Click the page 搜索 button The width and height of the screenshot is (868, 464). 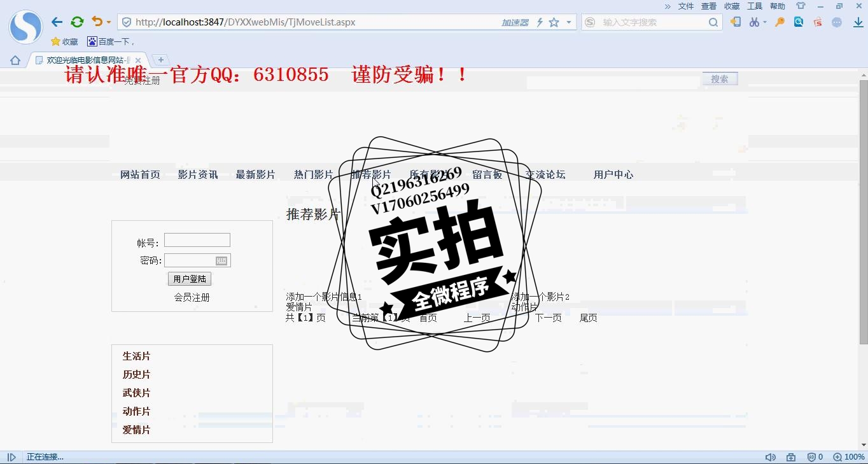coord(720,79)
